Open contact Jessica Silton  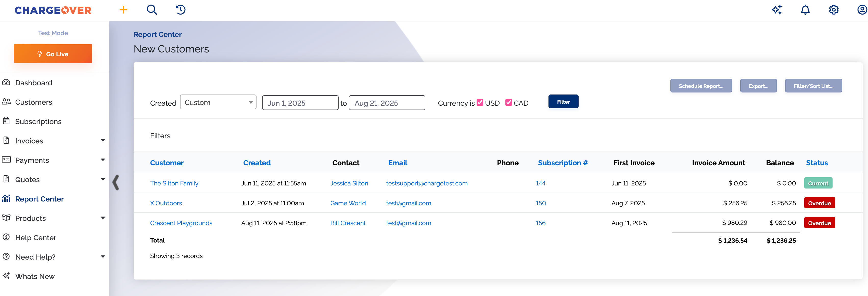point(349,183)
